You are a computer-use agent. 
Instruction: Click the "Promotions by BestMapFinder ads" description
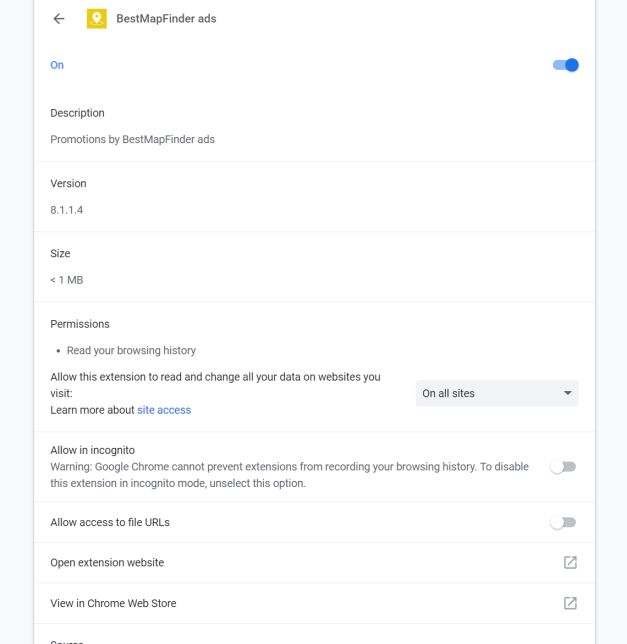[132, 140]
